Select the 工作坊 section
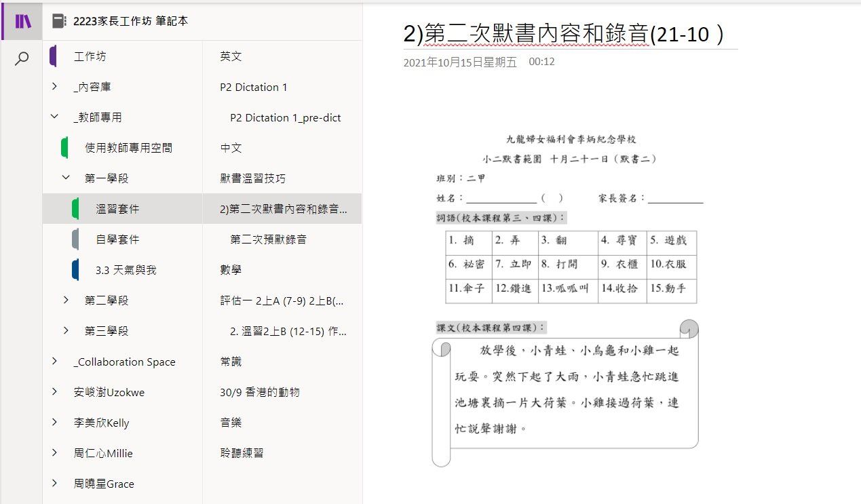 click(x=90, y=56)
